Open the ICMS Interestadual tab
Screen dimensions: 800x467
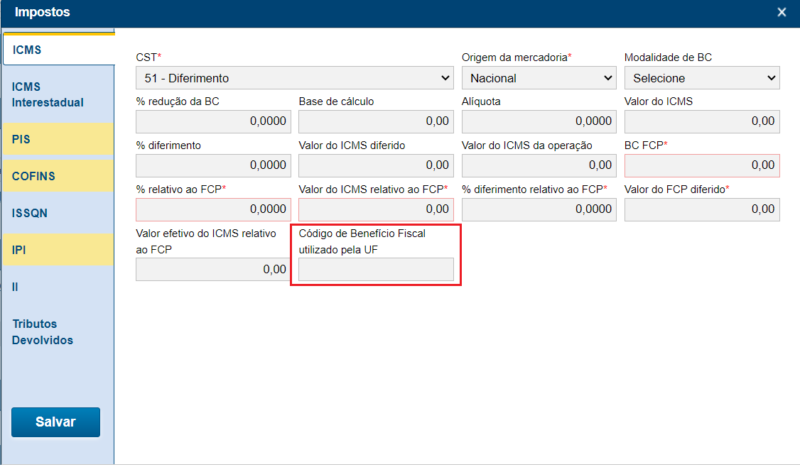(x=57, y=94)
